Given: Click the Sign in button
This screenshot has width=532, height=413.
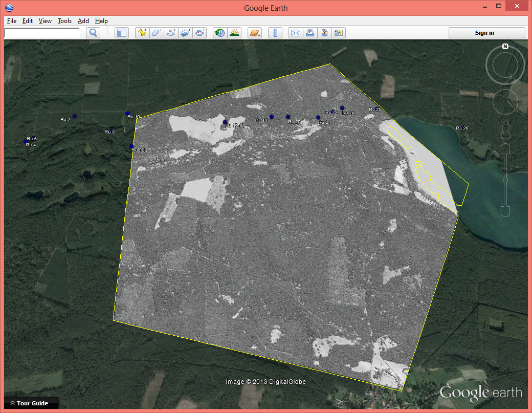Looking at the screenshot, I should tap(486, 33).
